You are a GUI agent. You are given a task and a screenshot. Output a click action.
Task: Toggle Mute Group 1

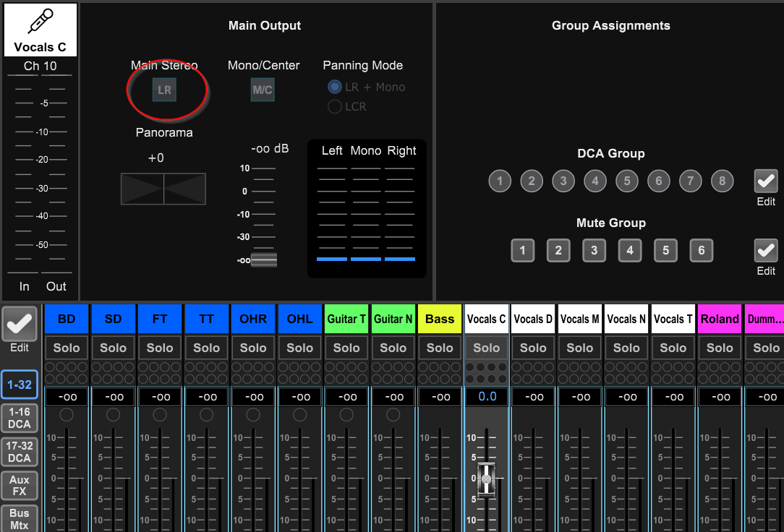tap(522, 250)
